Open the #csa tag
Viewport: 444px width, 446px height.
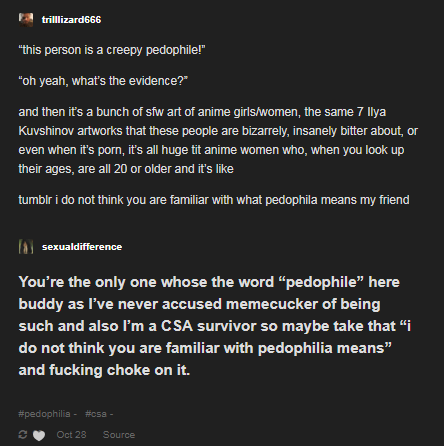point(96,414)
